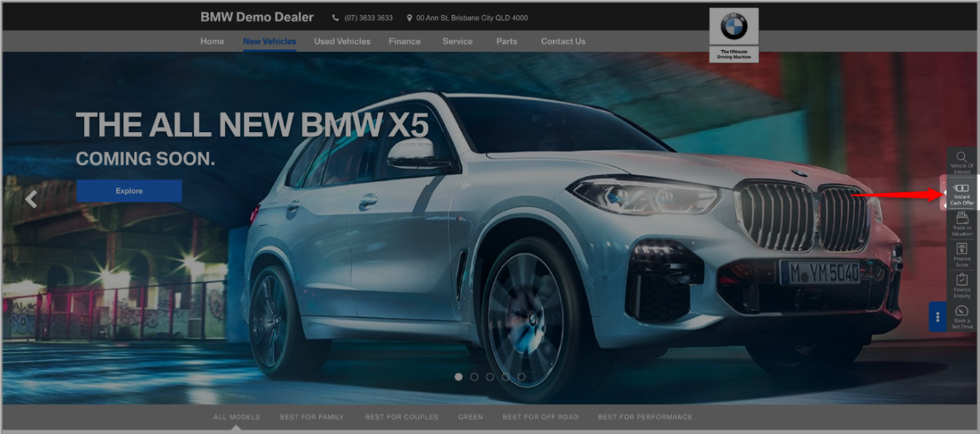The height and width of the screenshot is (434, 980).
Task: Switch to Best For Family tab
Action: [x=312, y=417]
